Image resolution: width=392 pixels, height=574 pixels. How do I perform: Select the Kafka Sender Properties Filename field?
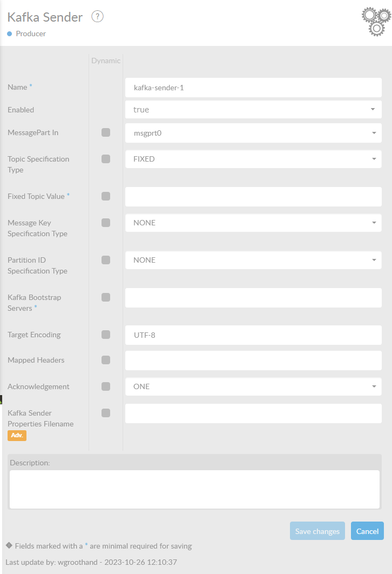(x=253, y=413)
